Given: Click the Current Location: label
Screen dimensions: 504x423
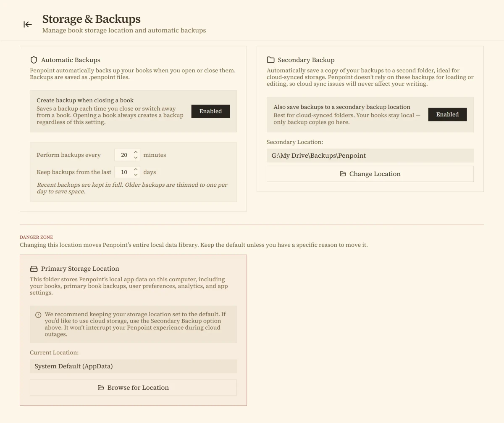Looking at the screenshot, I should 54,352.
